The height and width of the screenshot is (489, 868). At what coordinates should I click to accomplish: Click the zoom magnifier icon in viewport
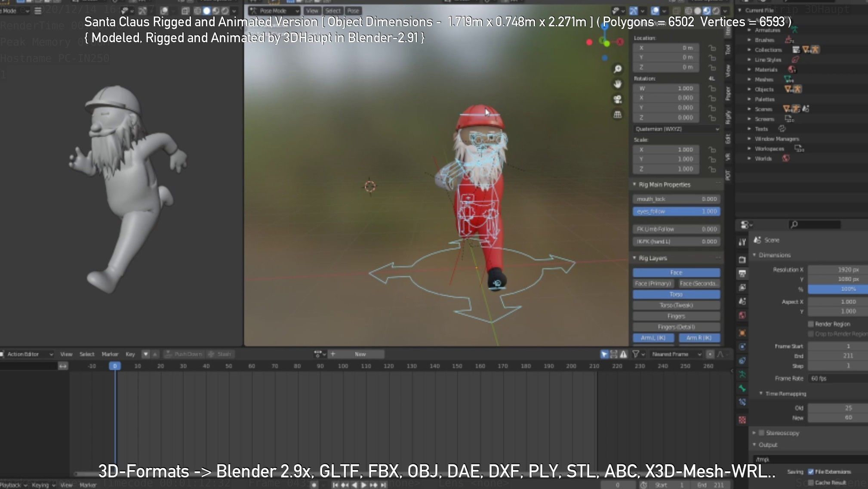pos(618,69)
